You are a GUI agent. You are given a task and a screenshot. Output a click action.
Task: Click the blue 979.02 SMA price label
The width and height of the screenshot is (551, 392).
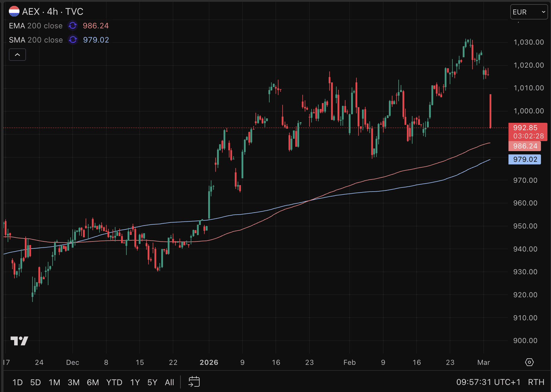tap(525, 159)
